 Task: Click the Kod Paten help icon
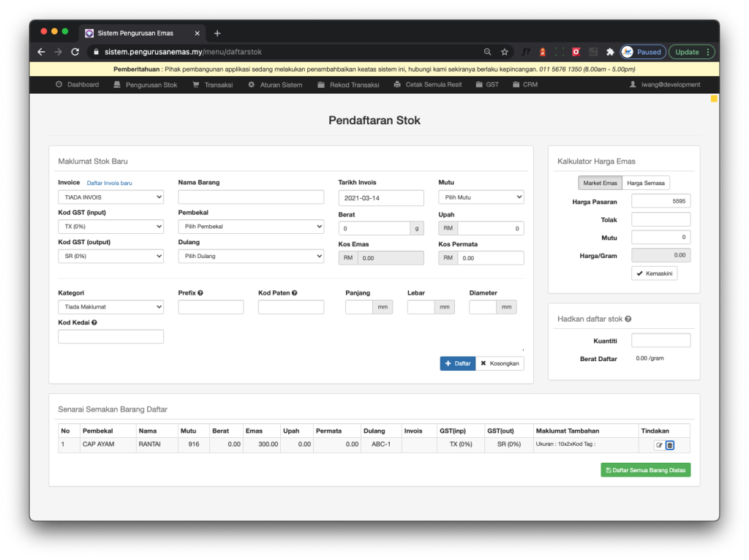[x=294, y=293]
